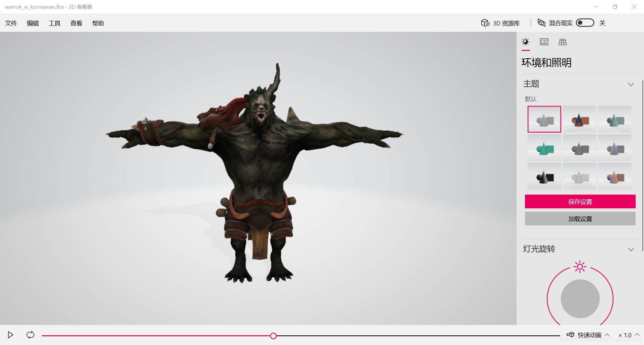The image size is (644, 345).
Task: Click the 3D library cube icon
Action: (485, 23)
